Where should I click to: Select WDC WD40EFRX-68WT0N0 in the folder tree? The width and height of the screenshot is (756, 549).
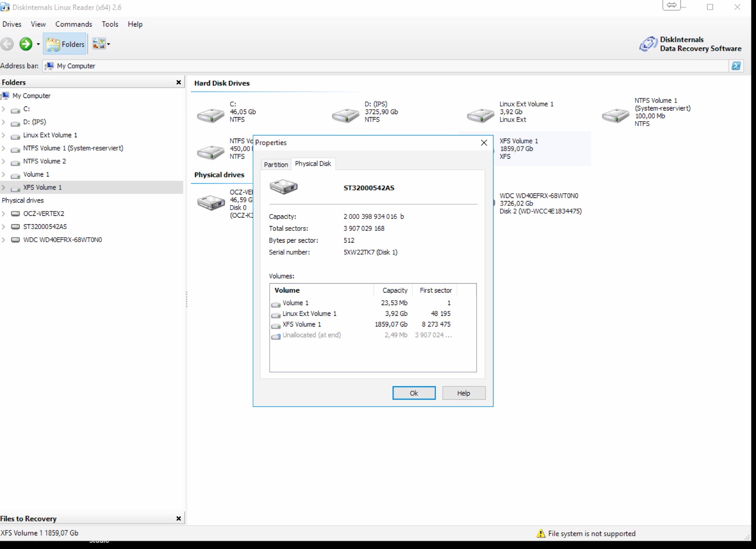coord(62,240)
